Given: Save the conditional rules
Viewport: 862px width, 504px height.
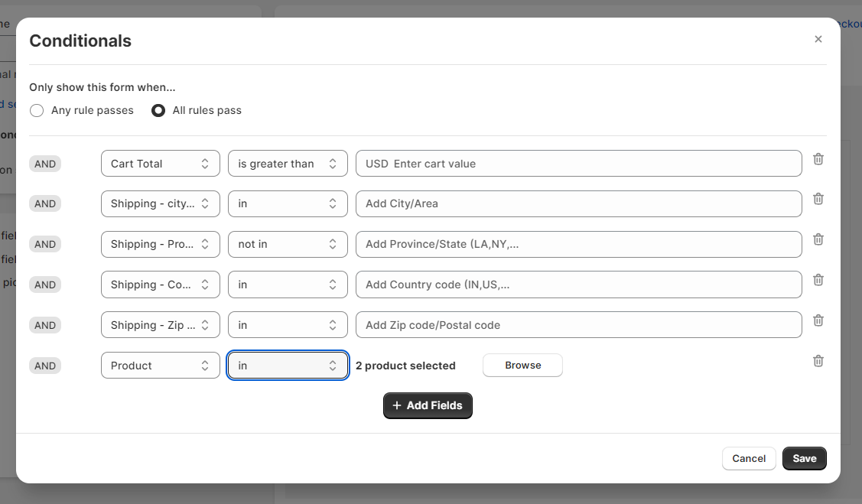Looking at the screenshot, I should (804, 459).
